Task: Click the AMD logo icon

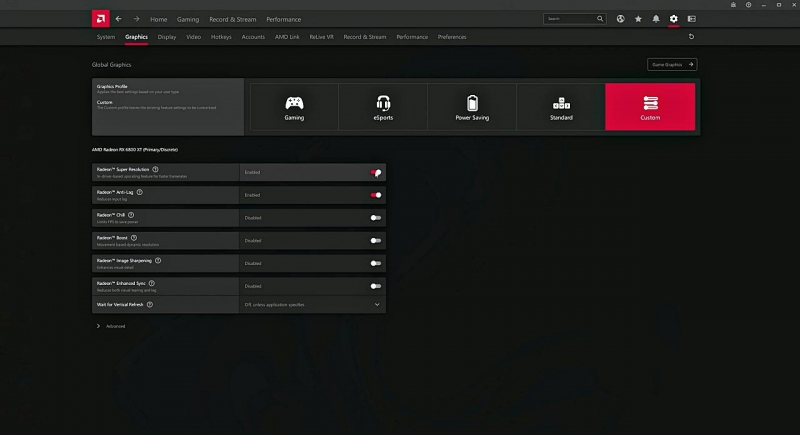Action: [x=100, y=19]
